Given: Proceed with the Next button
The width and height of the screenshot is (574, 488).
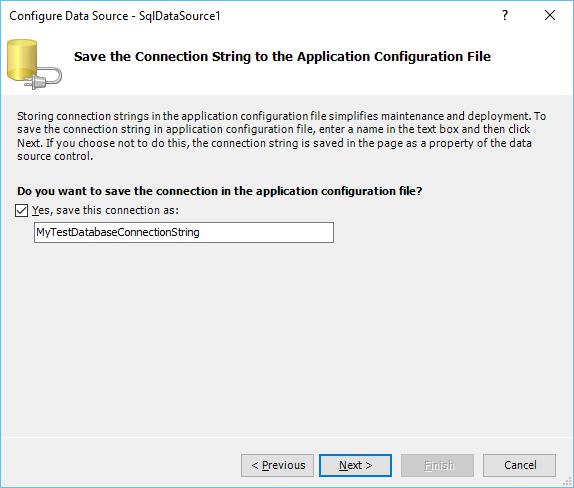Looking at the screenshot, I should point(355,465).
